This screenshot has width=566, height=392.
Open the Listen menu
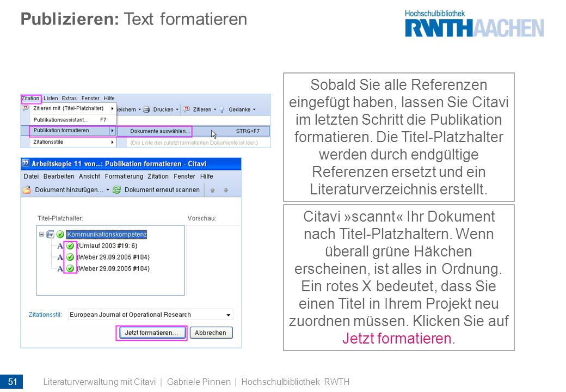click(x=51, y=98)
